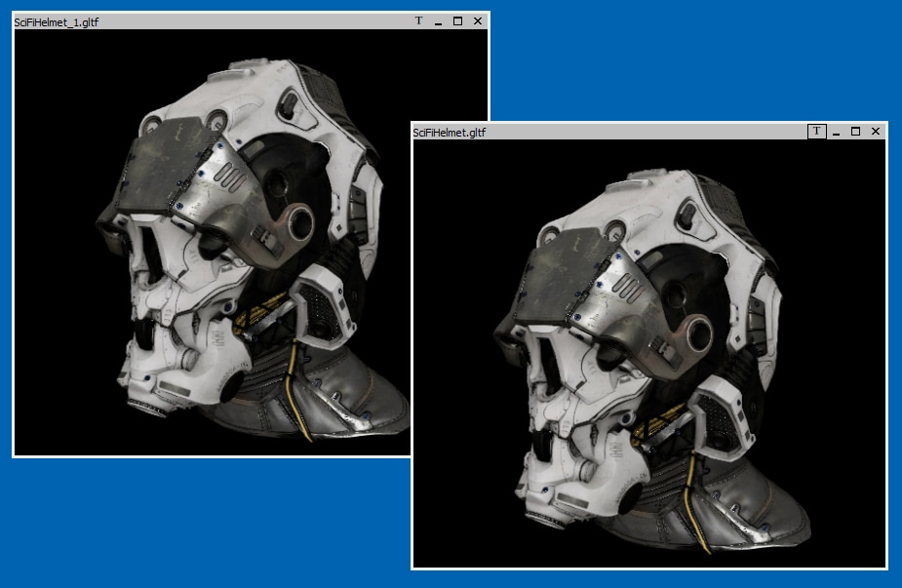Toggle the T button in SciFiHelmet_1.gltf window
This screenshot has height=588, width=902.
(418, 20)
